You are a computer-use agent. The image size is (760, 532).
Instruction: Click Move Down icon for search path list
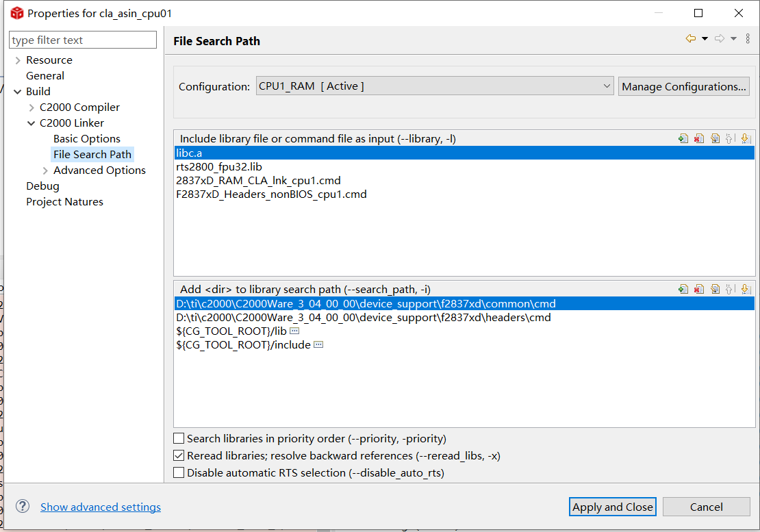point(746,289)
